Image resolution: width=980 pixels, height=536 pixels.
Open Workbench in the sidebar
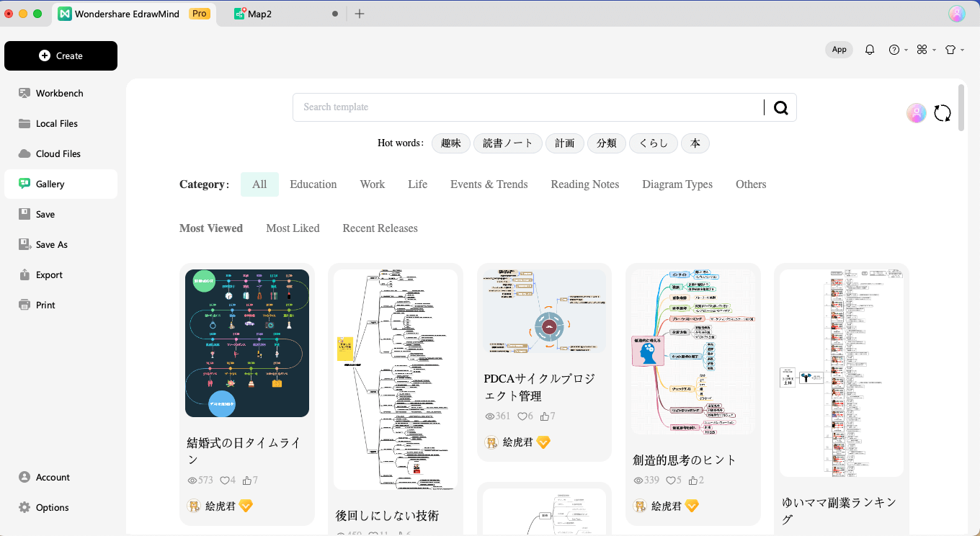pyautogui.click(x=61, y=93)
